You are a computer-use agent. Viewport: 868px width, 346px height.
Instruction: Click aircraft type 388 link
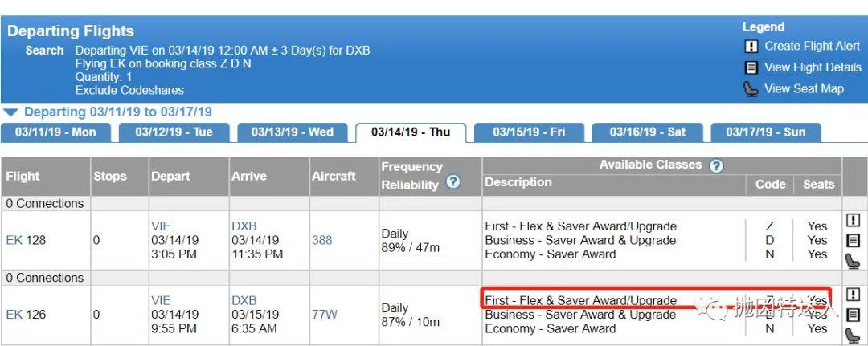[321, 240]
